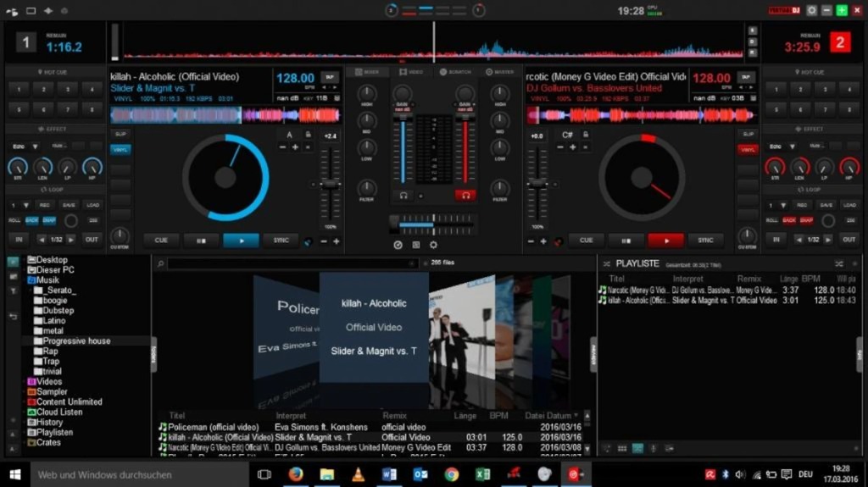The width and height of the screenshot is (868, 487).
Task: Open settings gear under the crossfader
Action: pyautogui.click(x=433, y=245)
